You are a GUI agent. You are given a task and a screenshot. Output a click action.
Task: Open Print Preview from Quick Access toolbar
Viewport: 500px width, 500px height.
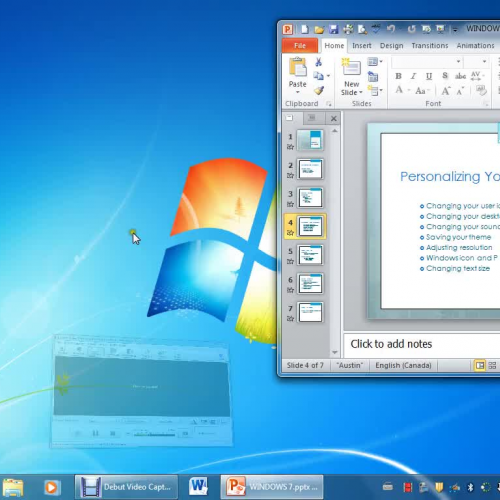[362, 30]
